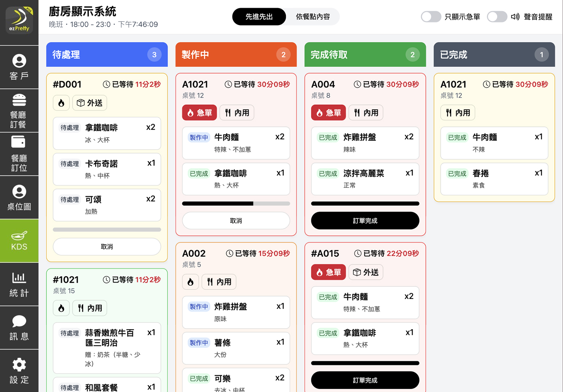Click the 外送 delivery tag on #A015
This screenshot has width=563, height=392.
click(x=366, y=272)
